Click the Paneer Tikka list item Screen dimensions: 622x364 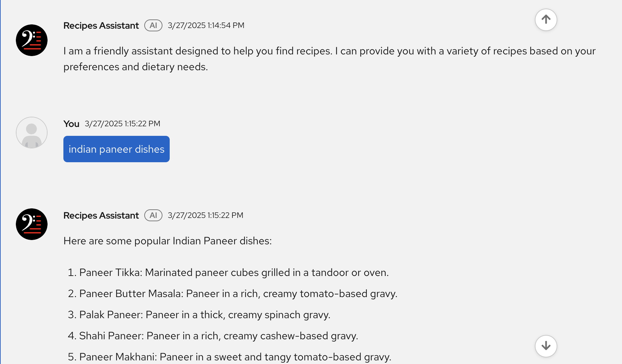tap(228, 273)
